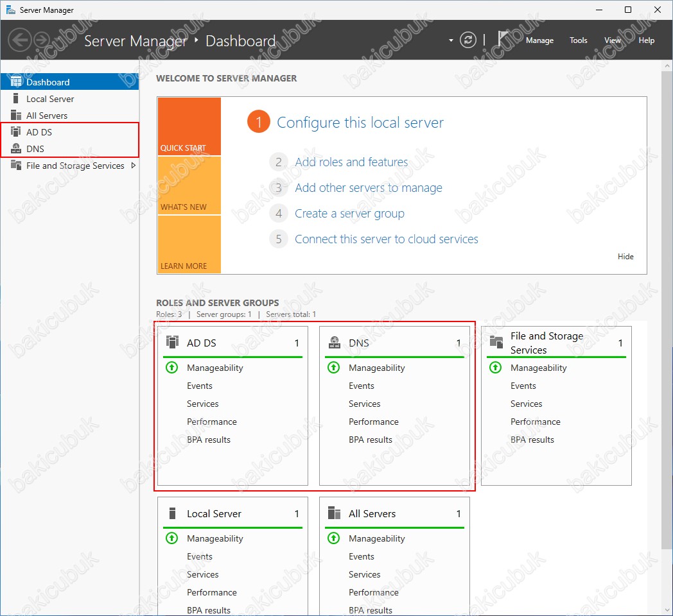Click the back navigation arrow

(x=20, y=40)
